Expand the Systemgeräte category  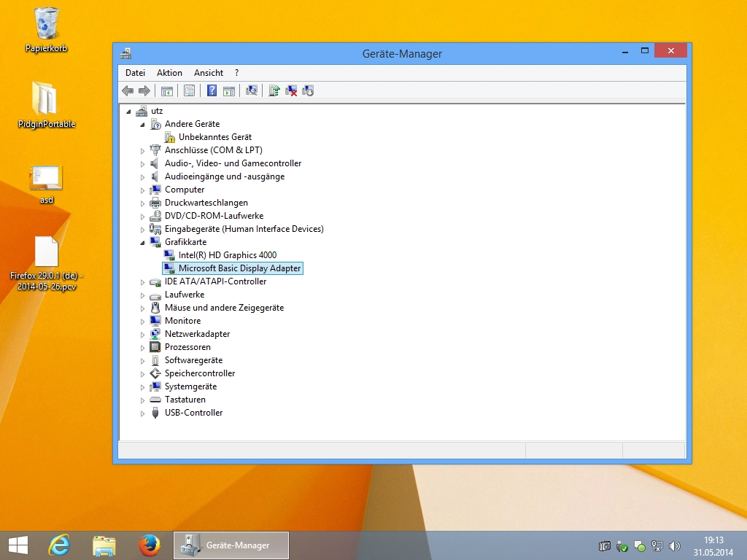coord(142,387)
